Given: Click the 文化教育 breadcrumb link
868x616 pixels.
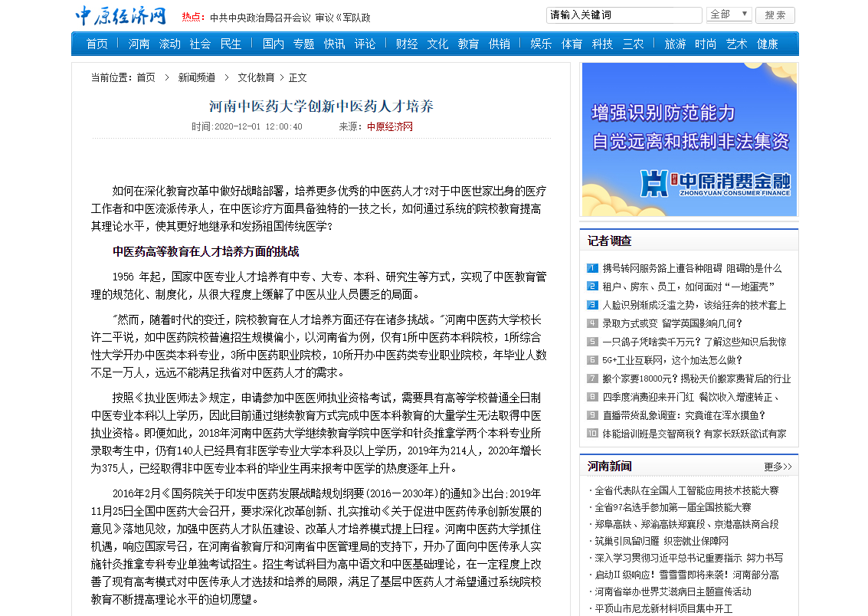Looking at the screenshot, I should 255,77.
